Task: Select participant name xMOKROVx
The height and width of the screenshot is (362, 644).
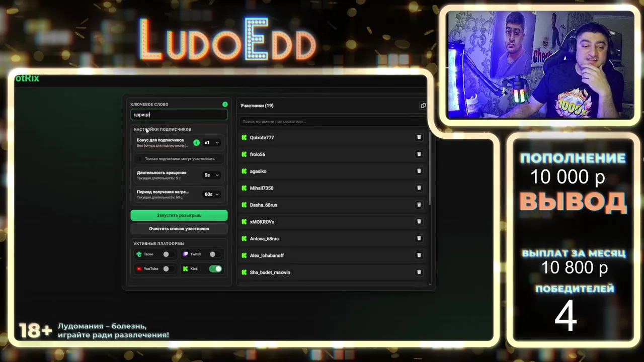Action: 262,222
